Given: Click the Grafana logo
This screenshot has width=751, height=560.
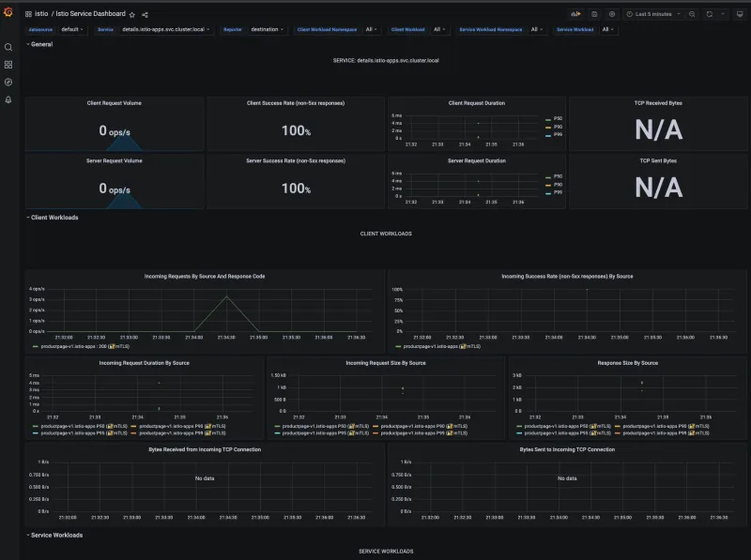Looking at the screenshot, I should [x=9, y=12].
